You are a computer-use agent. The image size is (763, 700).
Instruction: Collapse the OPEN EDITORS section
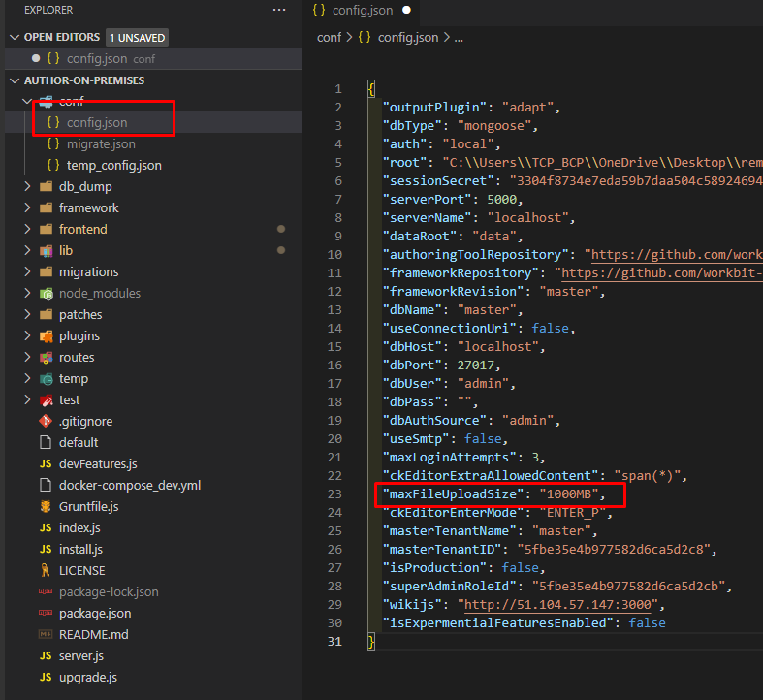click(x=15, y=37)
